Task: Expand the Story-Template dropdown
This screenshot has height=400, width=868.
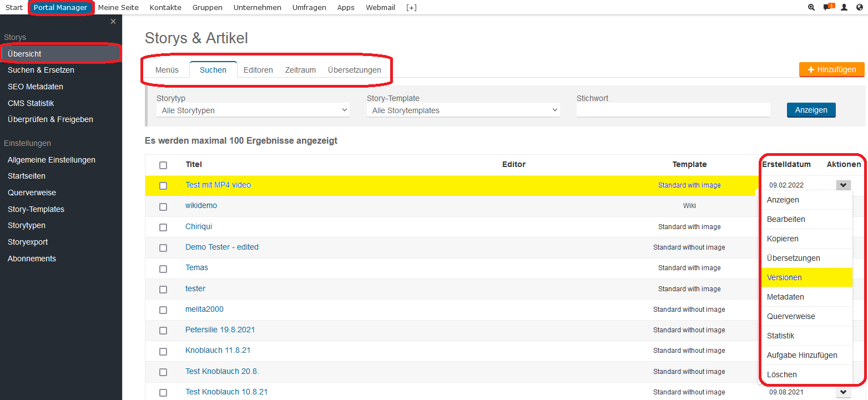Action: 463,110
